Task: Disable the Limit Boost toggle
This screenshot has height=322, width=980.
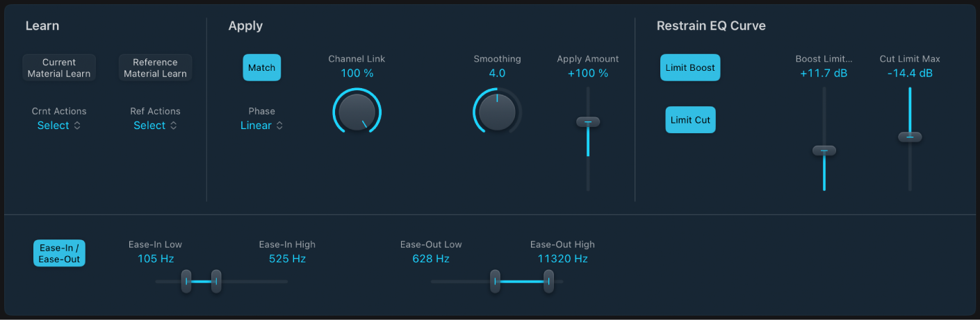Action: (x=689, y=68)
